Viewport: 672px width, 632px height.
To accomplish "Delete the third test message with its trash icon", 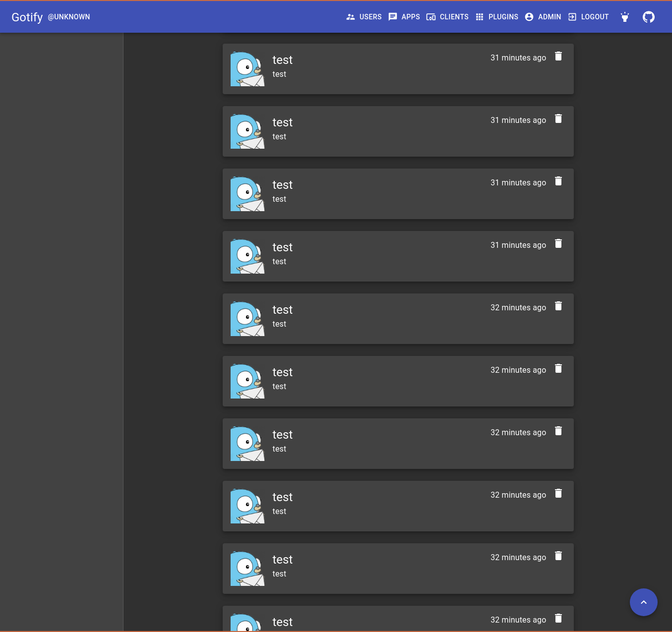I will click(558, 181).
